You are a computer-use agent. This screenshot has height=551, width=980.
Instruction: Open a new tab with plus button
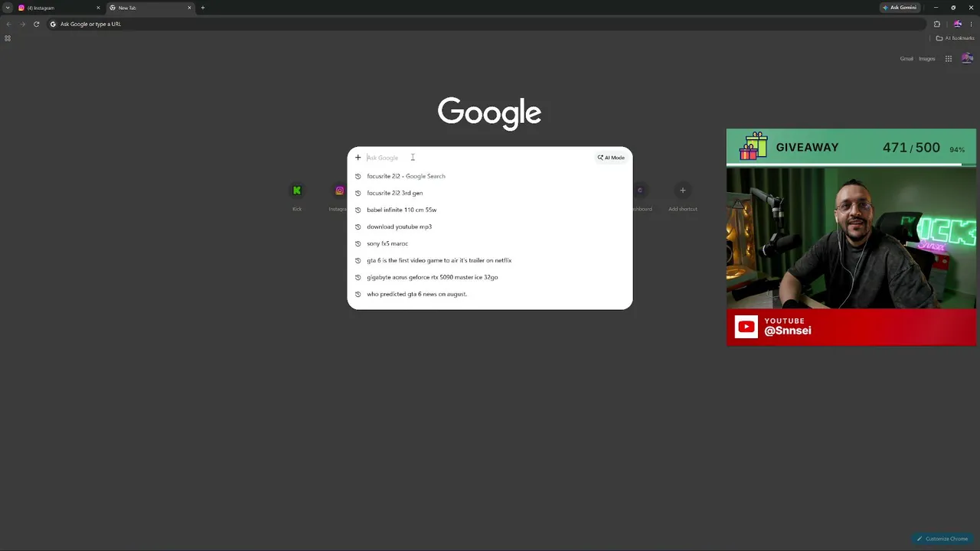(203, 8)
